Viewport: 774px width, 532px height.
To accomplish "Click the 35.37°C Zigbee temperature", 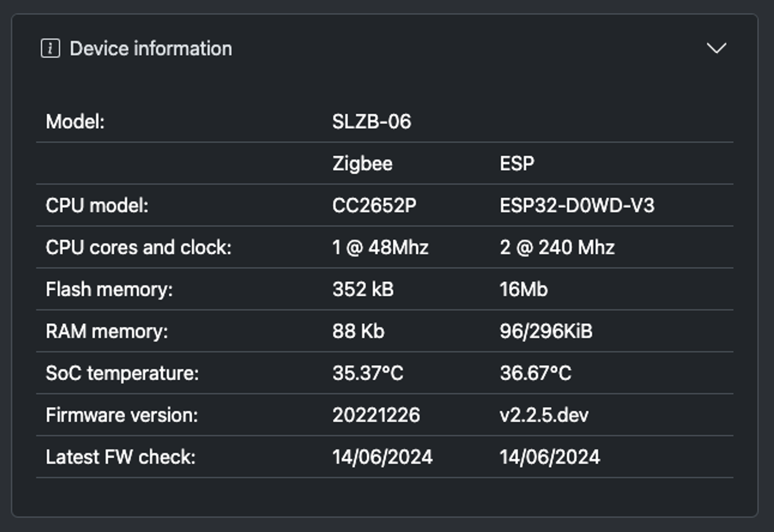I will (368, 373).
